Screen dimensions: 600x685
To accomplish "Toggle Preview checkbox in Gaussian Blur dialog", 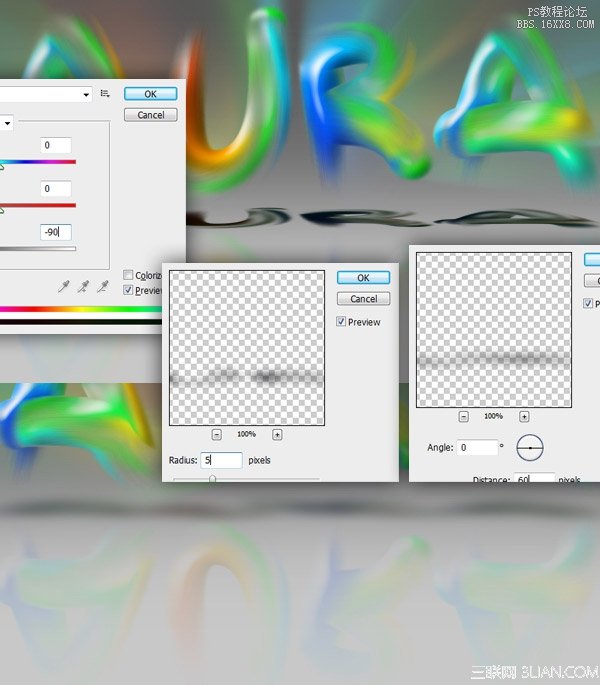I will (x=341, y=322).
